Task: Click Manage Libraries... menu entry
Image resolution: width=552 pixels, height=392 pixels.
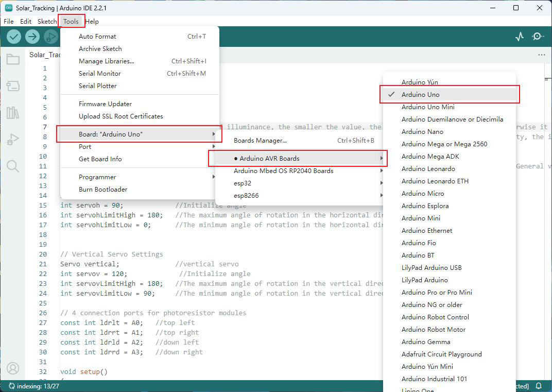Action: 140,61
